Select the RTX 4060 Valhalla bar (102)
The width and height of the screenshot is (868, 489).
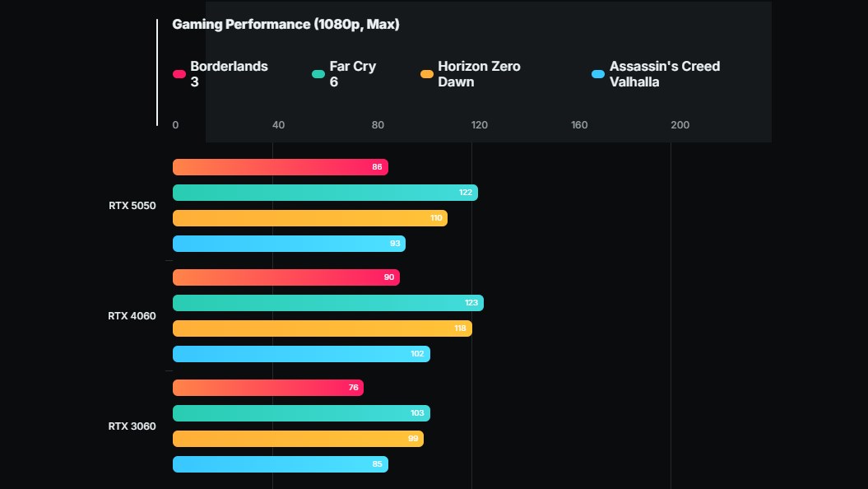coord(301,354)
